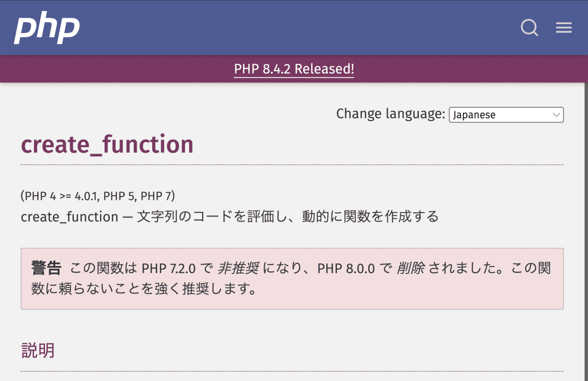Highlight the PHP version support line

97,196
